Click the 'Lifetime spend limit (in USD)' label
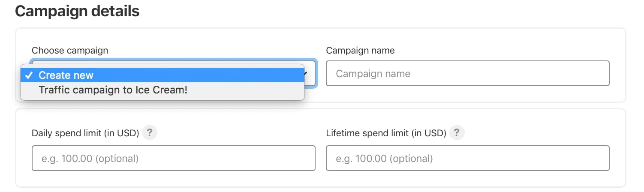Viewport: 644px width, 192px height. click(x=386, y=133)
